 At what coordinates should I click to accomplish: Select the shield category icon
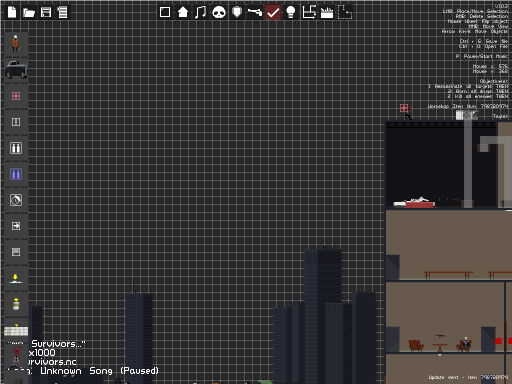[237, 12]
